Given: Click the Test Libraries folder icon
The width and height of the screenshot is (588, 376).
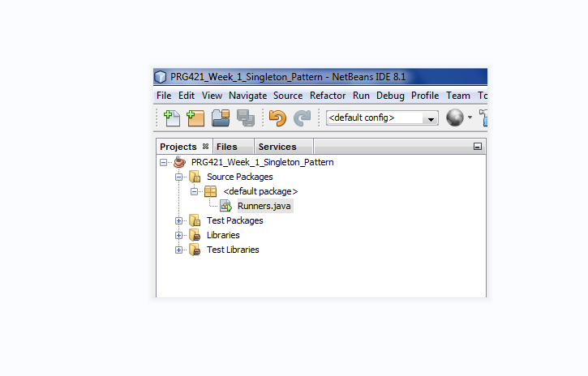Looking at the screenshot, I should coord(195,250).
